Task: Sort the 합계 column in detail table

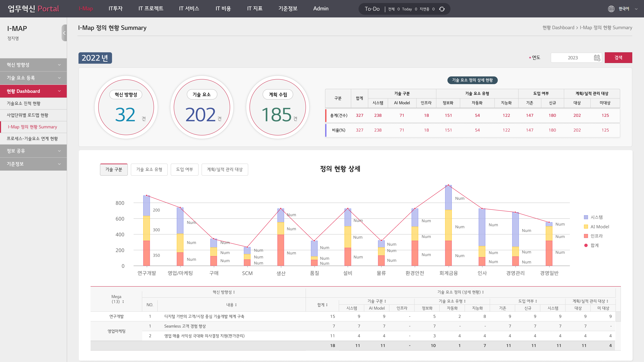Action: (327, 305)
